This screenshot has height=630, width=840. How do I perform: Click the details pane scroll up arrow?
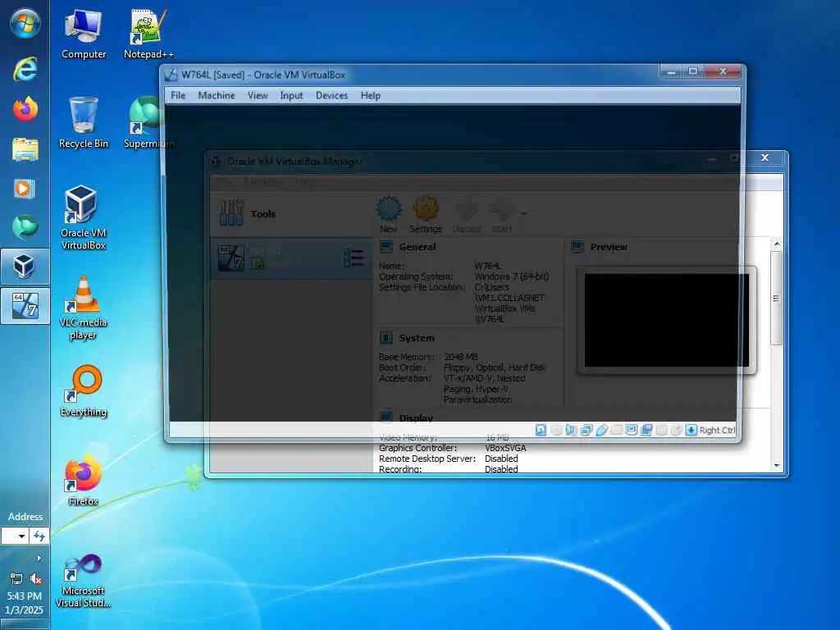[x=777, y=244]
